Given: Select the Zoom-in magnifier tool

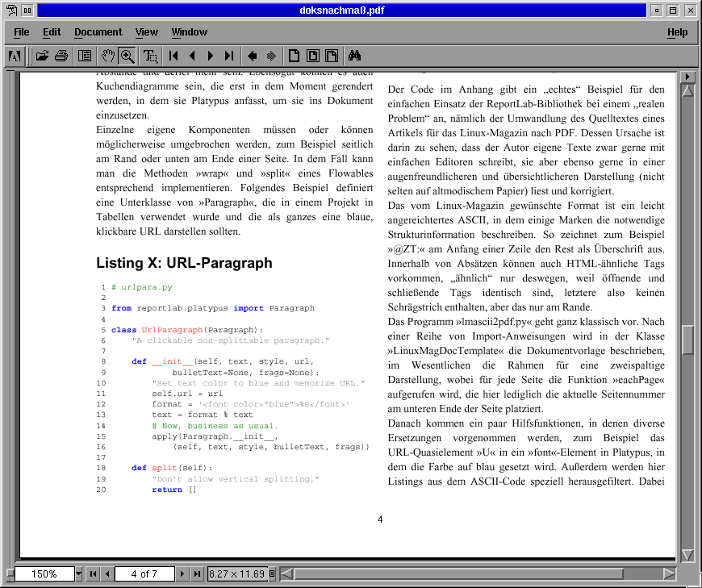Looking at the screenshot, I should pos(127,56).
